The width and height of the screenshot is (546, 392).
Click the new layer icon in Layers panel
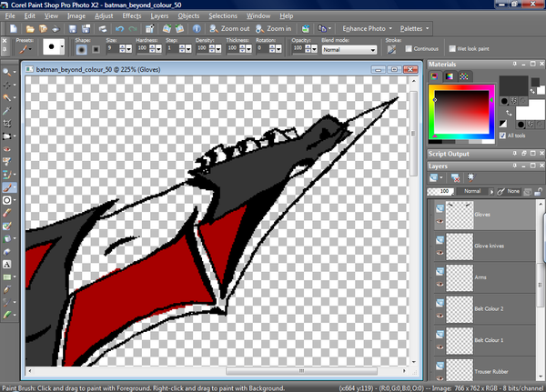click(435, 179)
